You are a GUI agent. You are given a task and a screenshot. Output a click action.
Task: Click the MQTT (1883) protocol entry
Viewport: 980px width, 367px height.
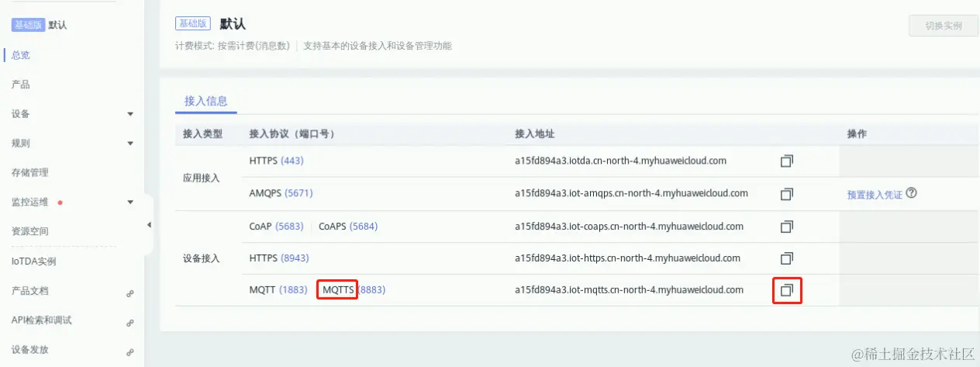(x=278, y=290)
